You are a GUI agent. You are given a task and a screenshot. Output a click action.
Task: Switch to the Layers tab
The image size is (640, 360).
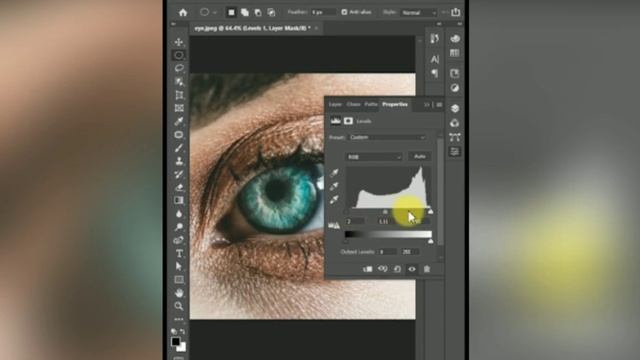(x=335, y=104)
